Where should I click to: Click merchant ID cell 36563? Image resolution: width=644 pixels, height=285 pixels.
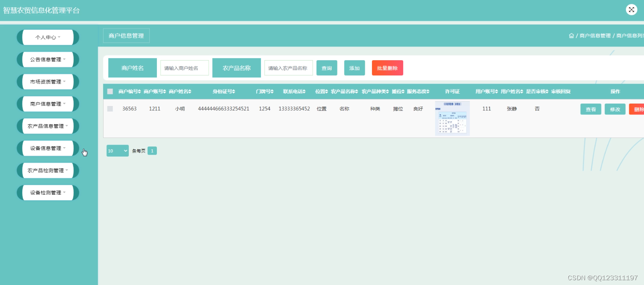[x=130, y=109]
